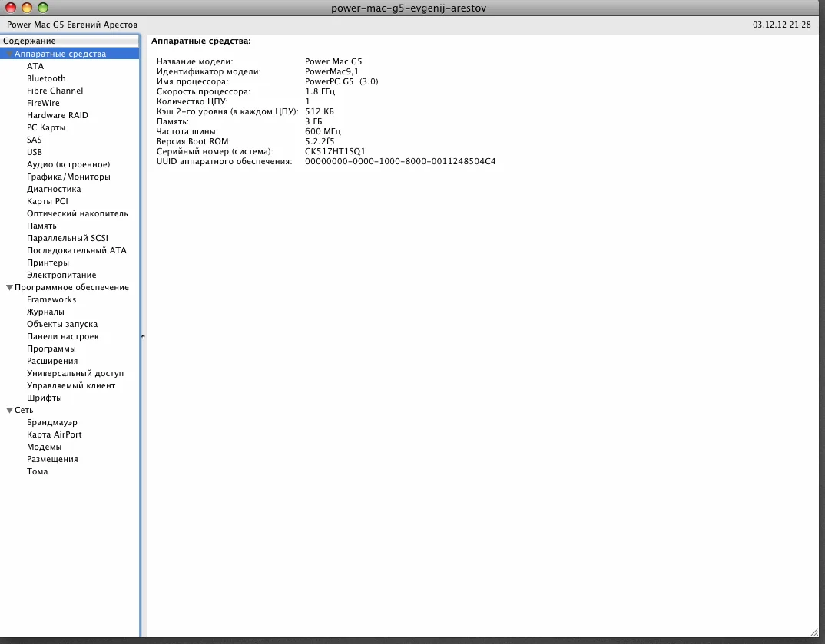The height and width of the screenshot is (644, 825).
Task: Open Программы in the sidebar
Action: pyautogui.click(x=51, y=348)
